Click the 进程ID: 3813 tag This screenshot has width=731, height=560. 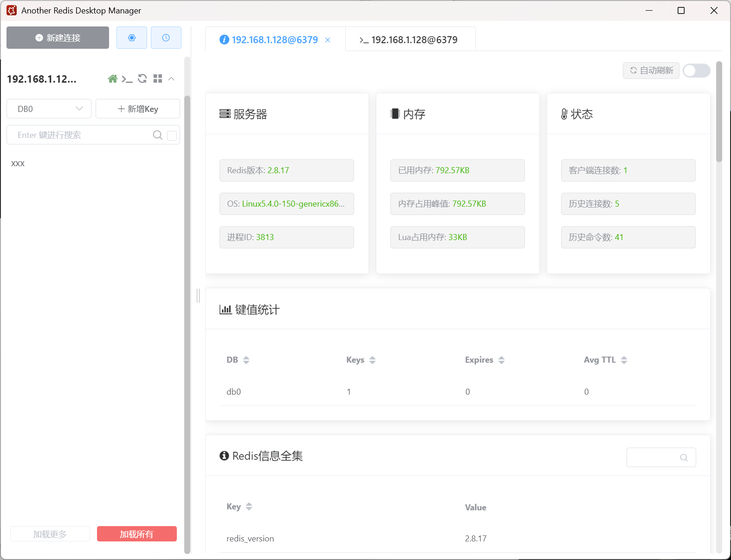pos(287,237)
